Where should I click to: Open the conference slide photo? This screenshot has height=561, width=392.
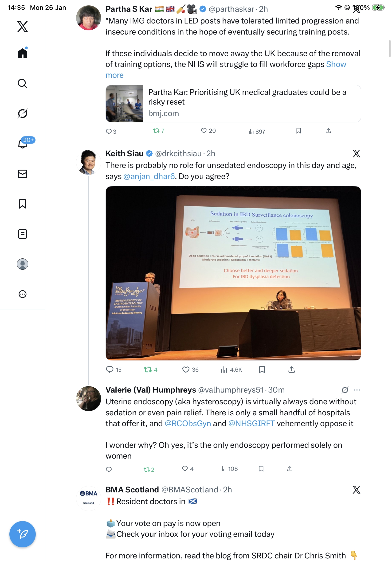[x=233, y=273]
